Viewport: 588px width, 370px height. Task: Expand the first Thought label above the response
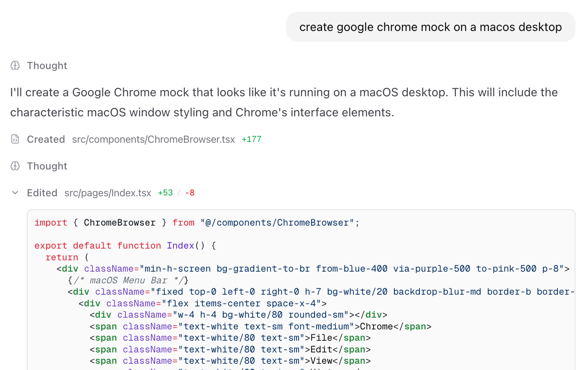(47, 66)
